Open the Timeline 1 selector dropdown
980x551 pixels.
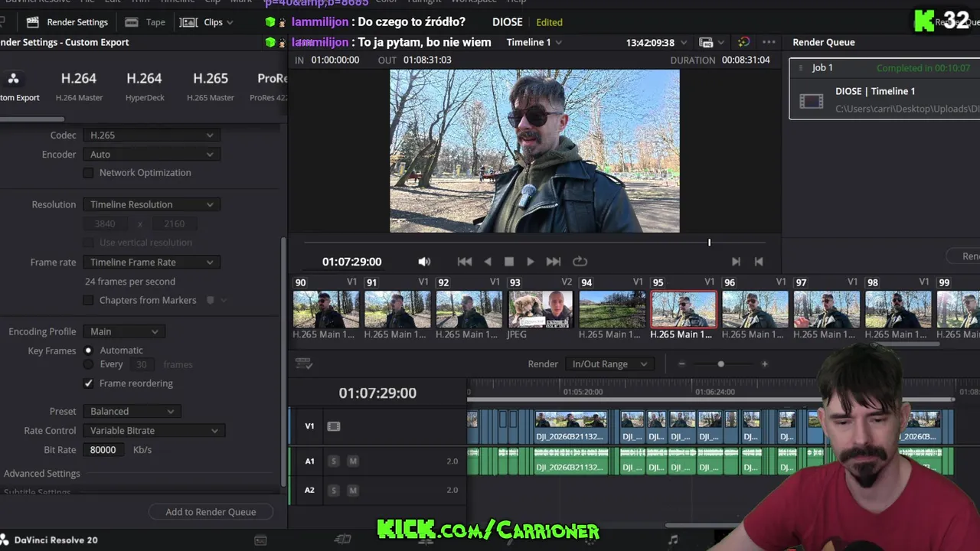pyautogui.click(x=534, y=42)
